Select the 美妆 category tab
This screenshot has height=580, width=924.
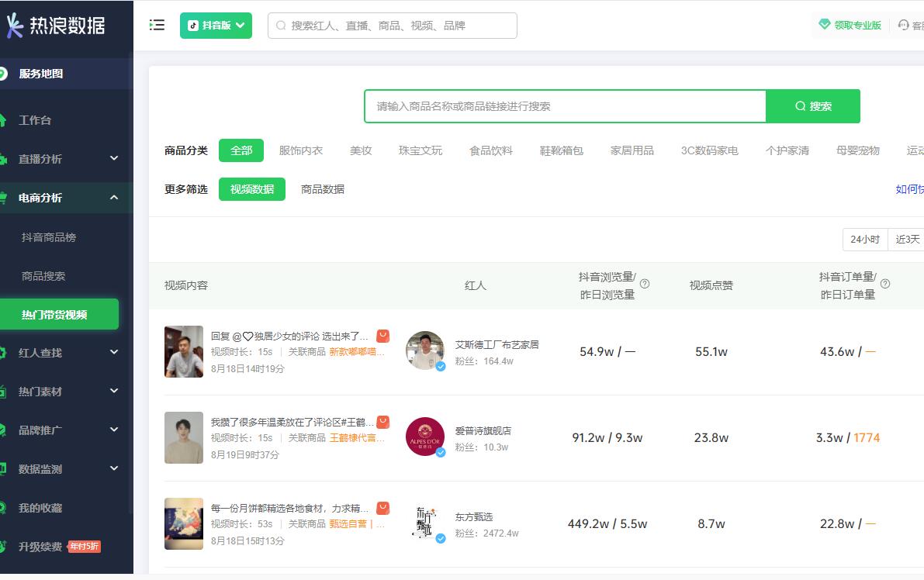tap(361, 150)
